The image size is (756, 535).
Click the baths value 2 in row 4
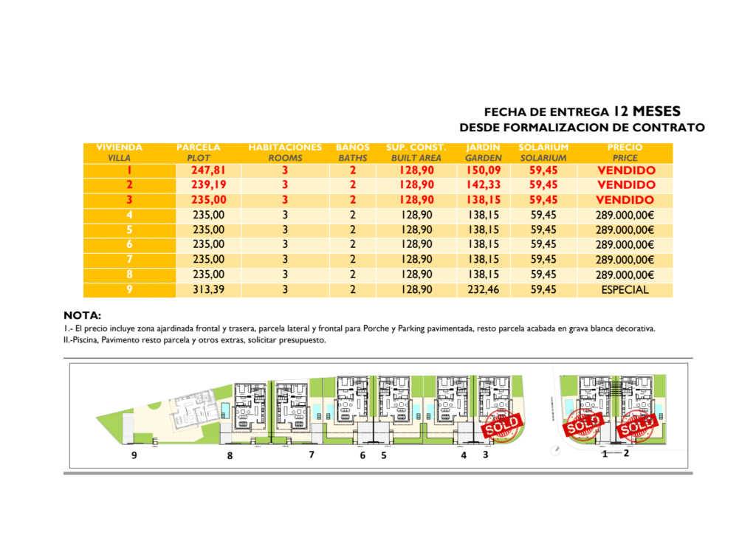point(352,215)
